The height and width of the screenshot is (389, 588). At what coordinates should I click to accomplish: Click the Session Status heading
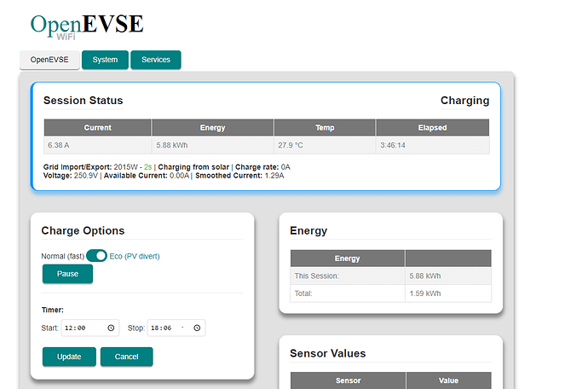coord(84,101)
